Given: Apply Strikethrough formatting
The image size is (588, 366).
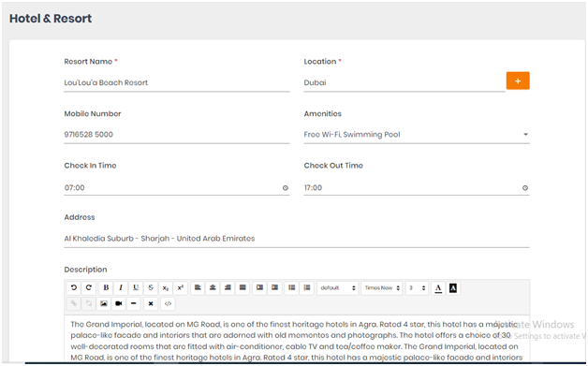Looking at the screenshot, I should (151, 287).
